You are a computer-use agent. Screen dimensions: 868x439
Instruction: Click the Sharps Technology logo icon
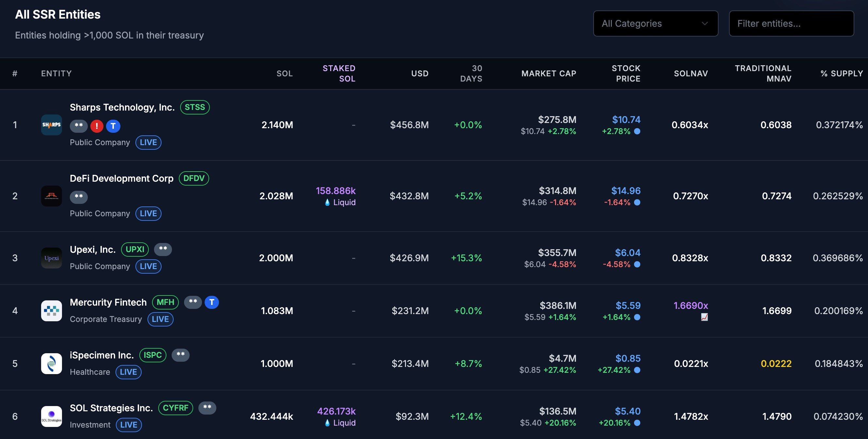click(x=51, y=125)
